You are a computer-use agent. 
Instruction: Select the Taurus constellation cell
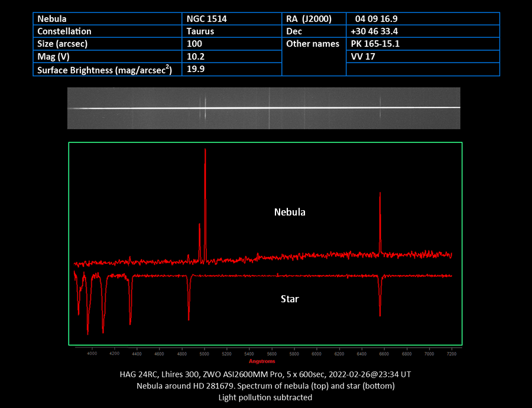coord(232,31)
